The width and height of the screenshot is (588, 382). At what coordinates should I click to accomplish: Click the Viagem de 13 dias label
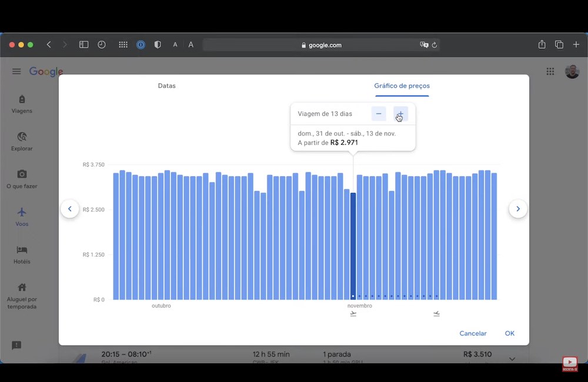[325, 114]
